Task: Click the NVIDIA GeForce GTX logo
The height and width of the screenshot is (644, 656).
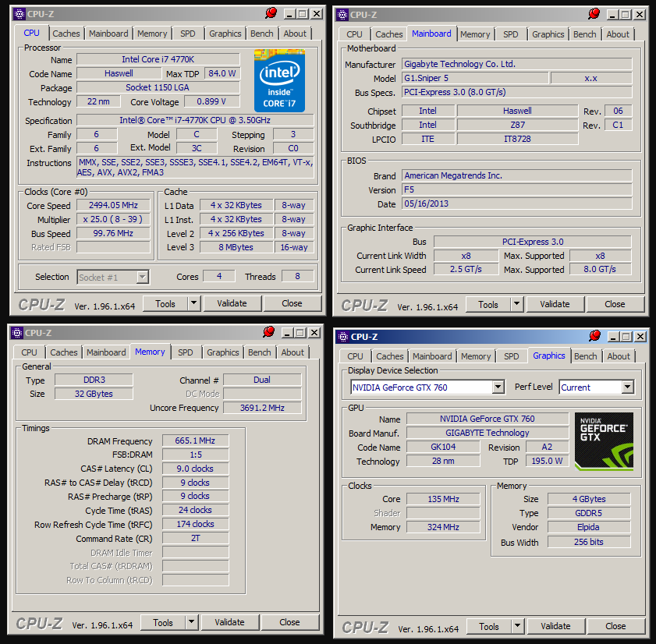Action: point(604,441)
